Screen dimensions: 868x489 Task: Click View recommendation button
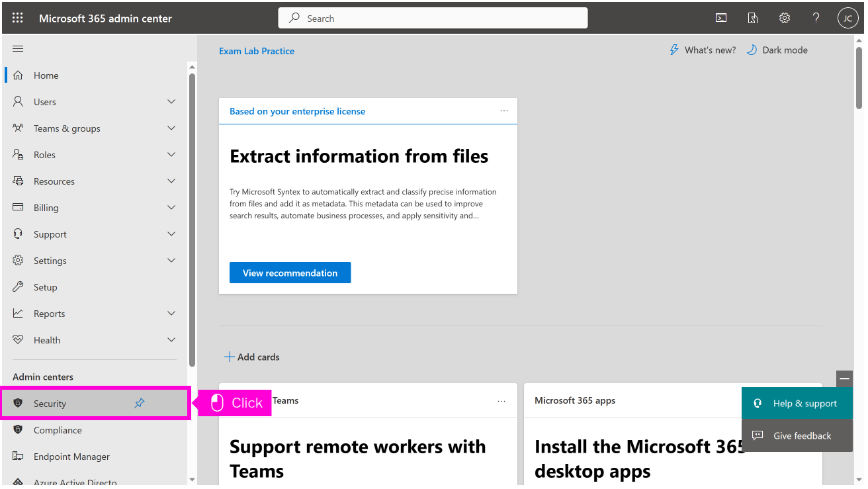[x=290, y=273]
